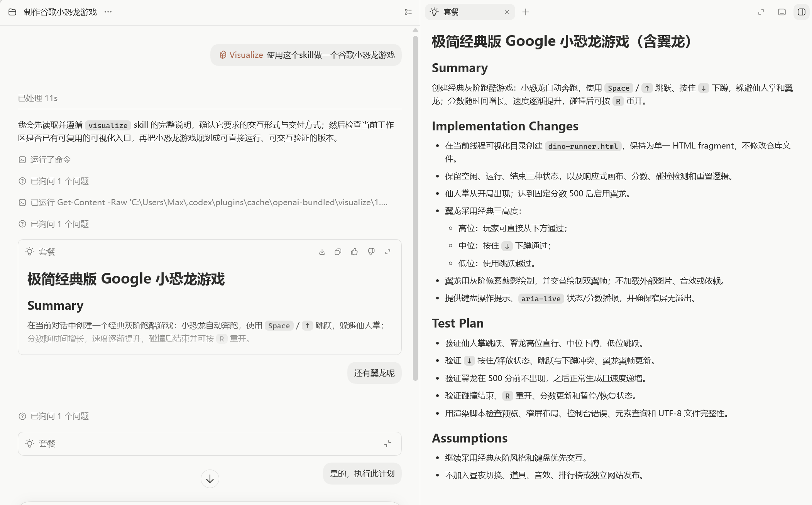Jump to latest message with down arrow
The width and height of the screenshot is (812, 505).
pos(210,479)
